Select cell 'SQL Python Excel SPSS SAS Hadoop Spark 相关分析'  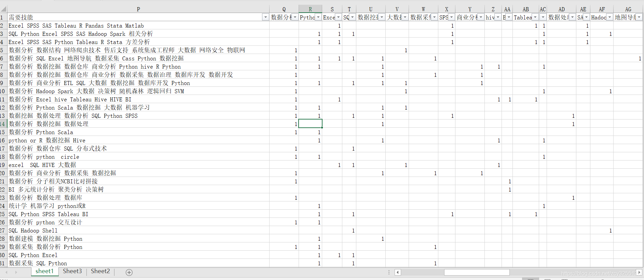point(138,34)
